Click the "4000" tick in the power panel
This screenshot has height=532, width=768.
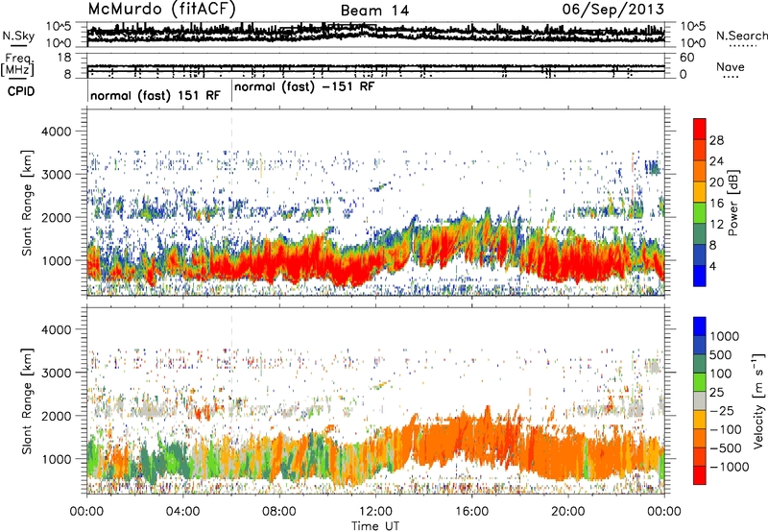57,132
